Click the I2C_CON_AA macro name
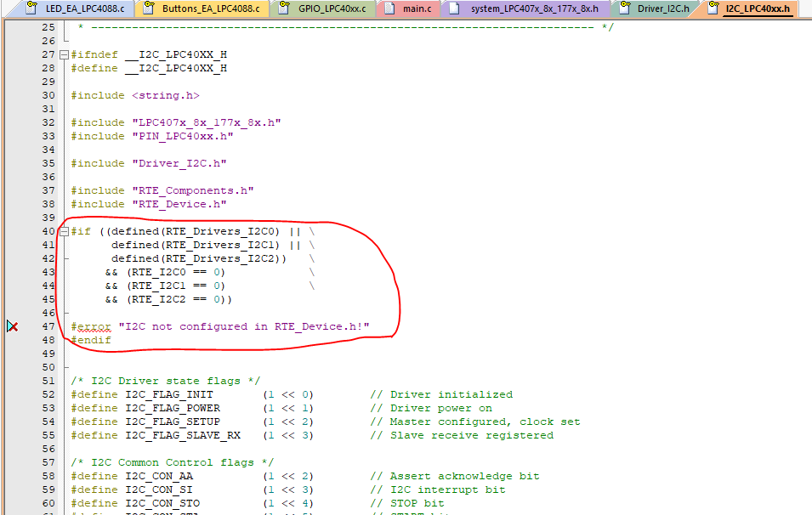This screenshot has width=812, height=515. [159, 476]
